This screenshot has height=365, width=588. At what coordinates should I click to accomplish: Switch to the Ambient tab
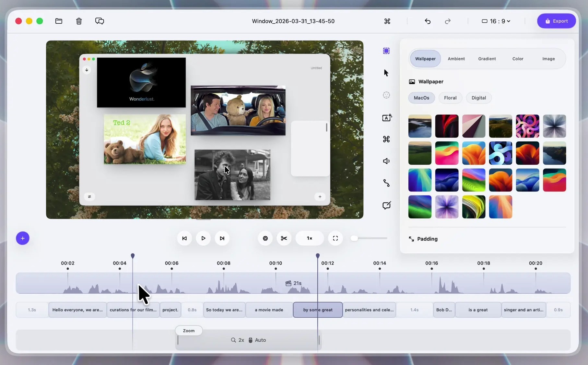pos(456,59)
